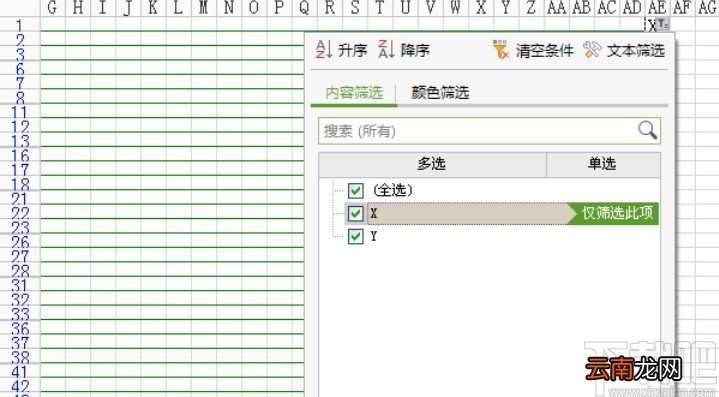Switch to 颜色筛选 tab
719x397 pixels.
(x=440, y=93)
